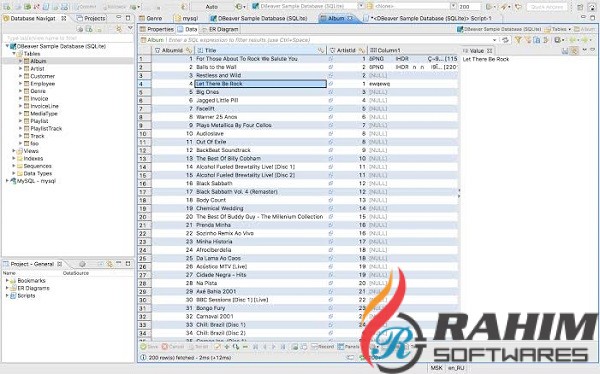Expand the MySQL - mysql connection
Image resolution: width=600 pixels, height=374 pixels.
[7, 181]
